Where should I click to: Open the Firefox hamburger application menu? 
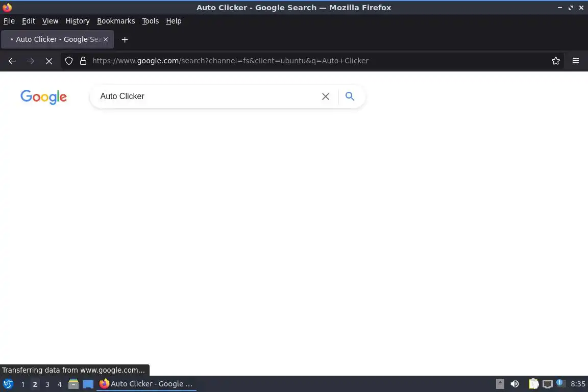pyautogui.click(x=576, y=61)
